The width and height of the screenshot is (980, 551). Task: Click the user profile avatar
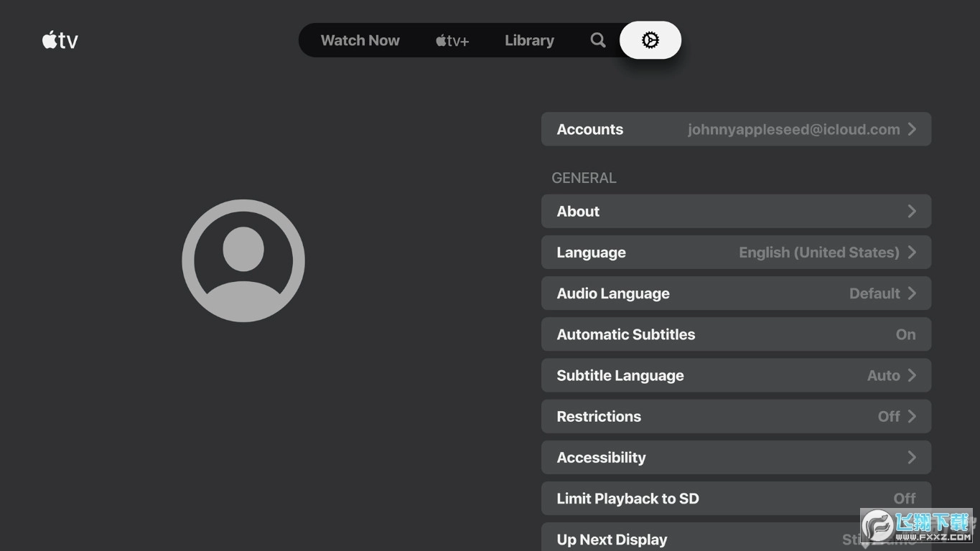coord(243,260)
